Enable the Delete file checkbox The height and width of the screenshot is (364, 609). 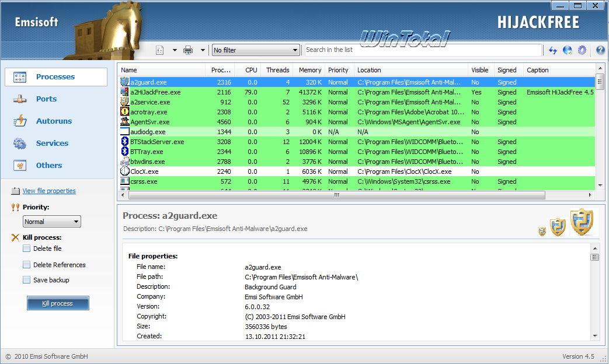pyautogui.click(x=26, y=249)
